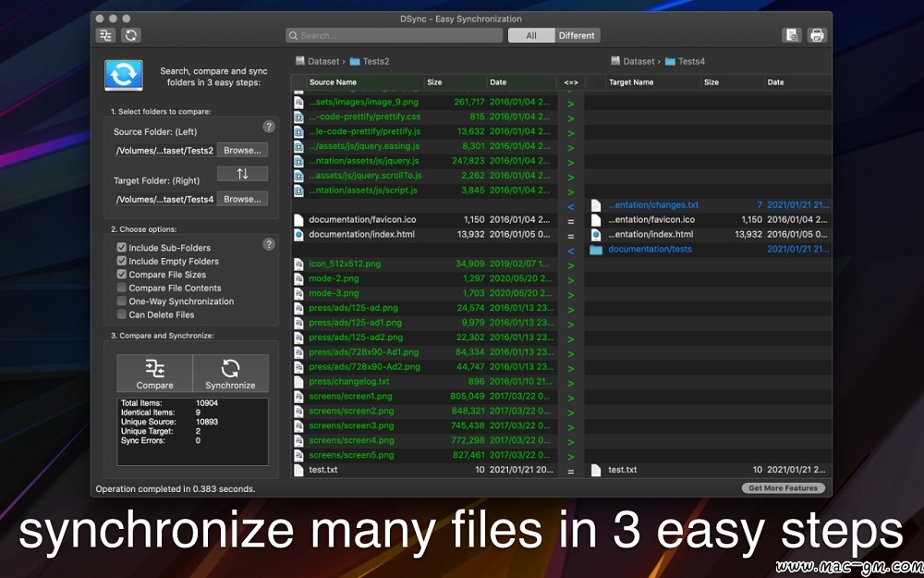Viewport: 924px width, 578px height.
Task: Select documentation/tests in the target list
Action: click(709, 250)
